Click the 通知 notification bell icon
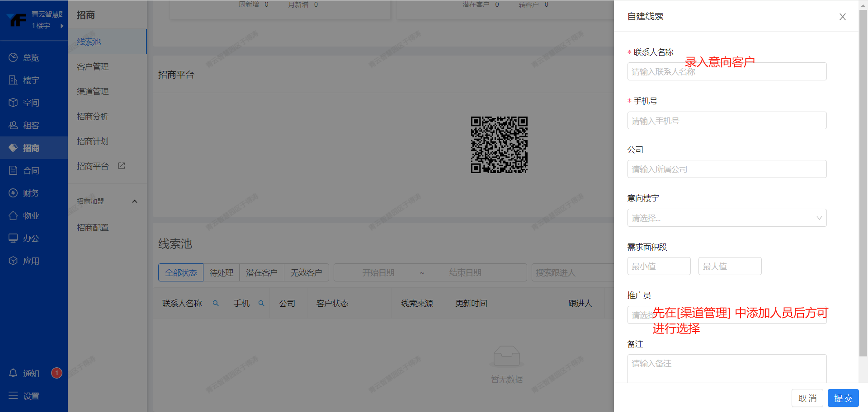 pos(13,373)
